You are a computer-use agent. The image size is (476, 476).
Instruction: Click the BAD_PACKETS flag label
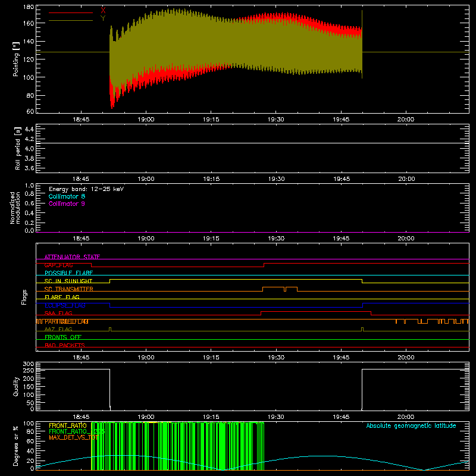click(65, 345)
